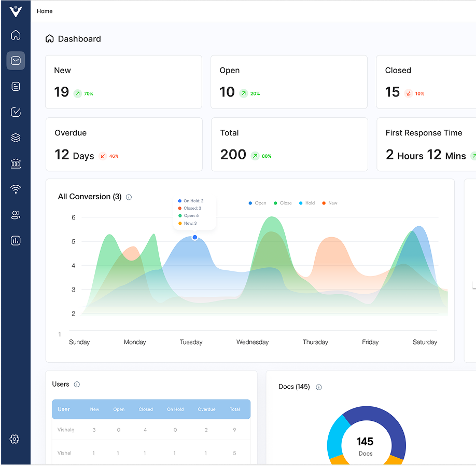Image resolution: width=476 pixels, height=466 pixels.
Task: Click the 70% change on New card
Action: [x=89, y=93]
